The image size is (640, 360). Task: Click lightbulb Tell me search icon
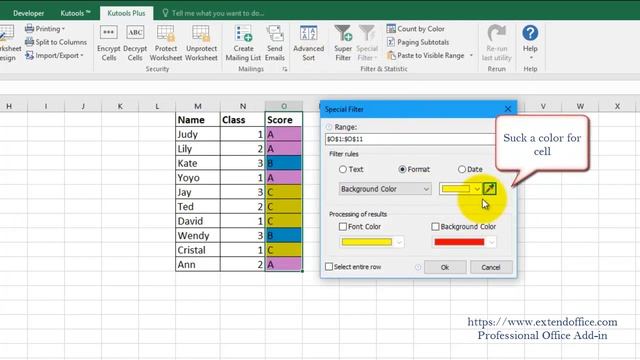tap(165, 13)
